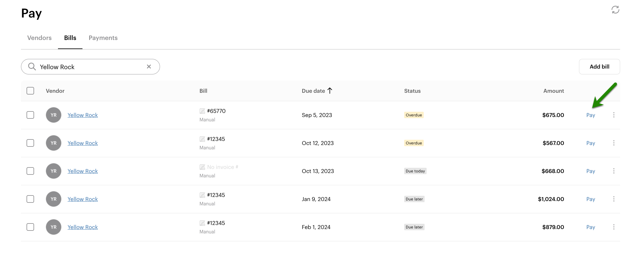Image resolution: width=644 pixels, height=255 pixels.
Task: Open the three-dot menu for the $668.00 bill
Action: tap(614, 171)
